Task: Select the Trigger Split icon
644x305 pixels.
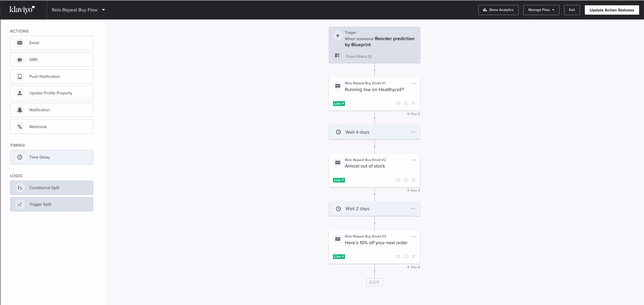Action: tap(20, 204)
